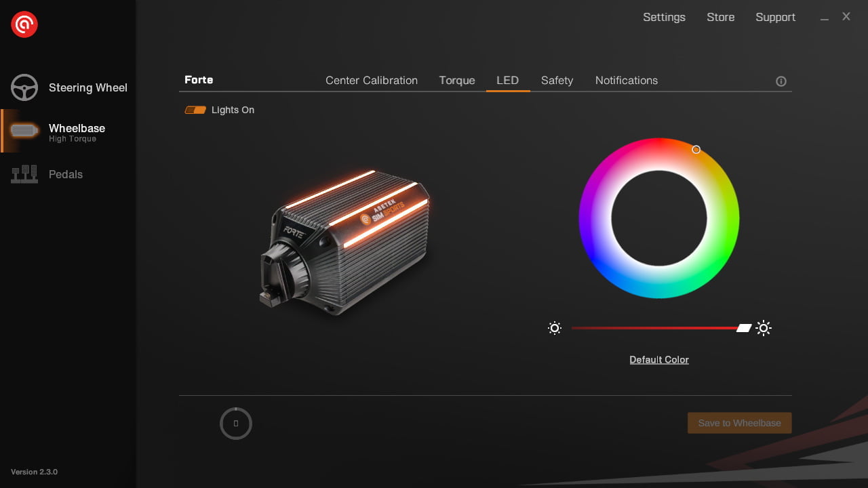This screenshot has height=488, width=868.
Task: Click the Wheelbase device icon
Action: [24, 131]
